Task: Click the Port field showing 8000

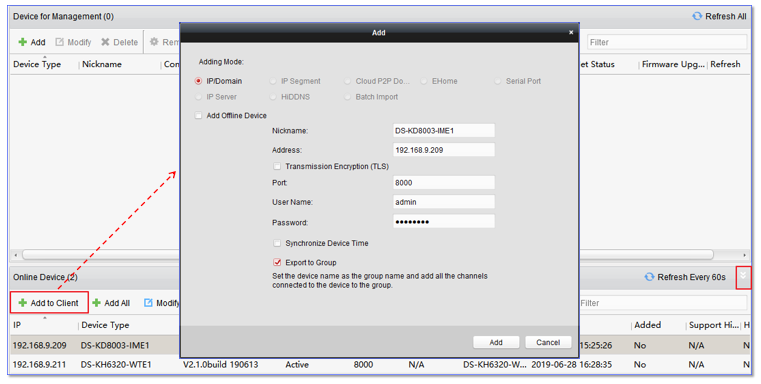Action: [x=444, y=183]
